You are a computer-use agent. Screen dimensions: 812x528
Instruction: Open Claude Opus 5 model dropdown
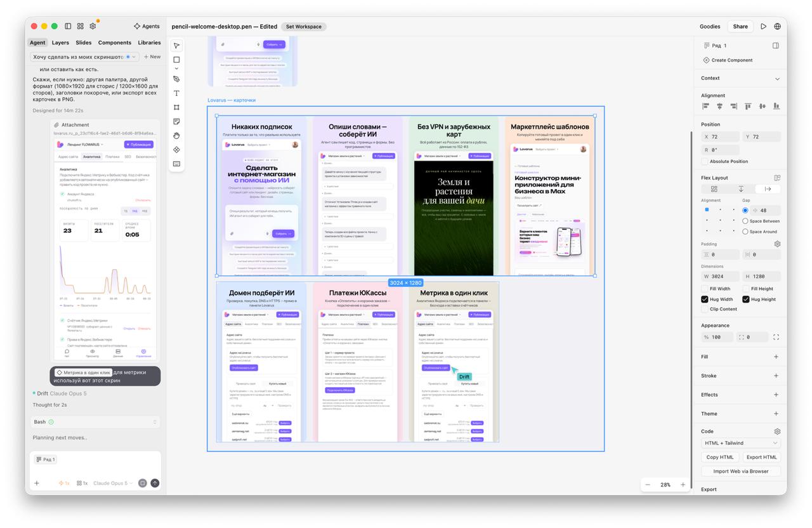pos(113,483)
